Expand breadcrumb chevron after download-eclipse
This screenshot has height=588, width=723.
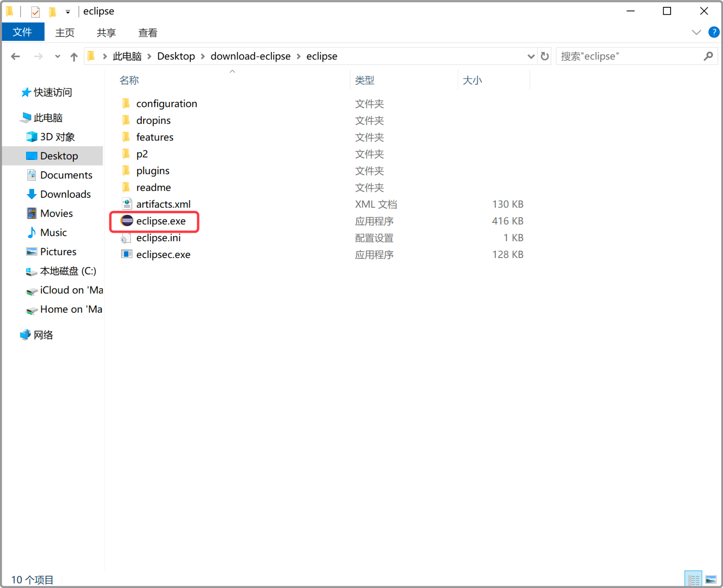coord(299,56)
